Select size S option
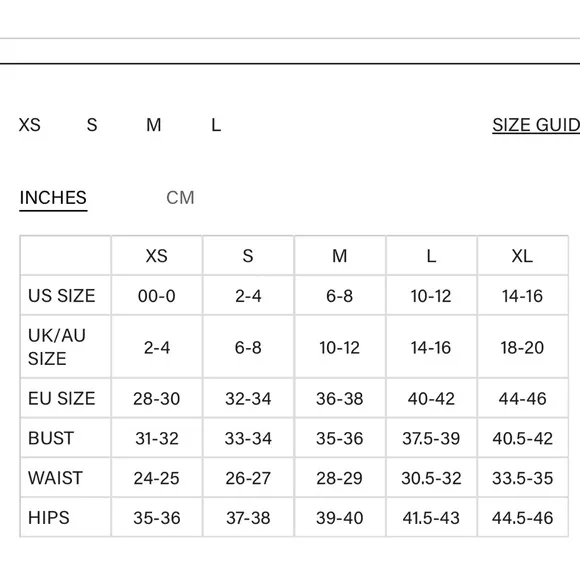This screenshot has width=580, height=580. 92,125
